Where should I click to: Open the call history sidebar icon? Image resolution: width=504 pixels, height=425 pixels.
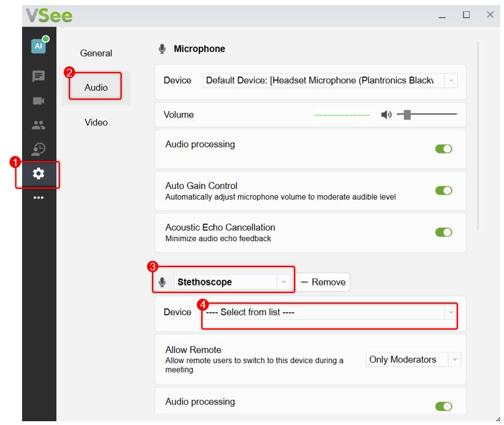pyautogui.click(x=38, y=149)
